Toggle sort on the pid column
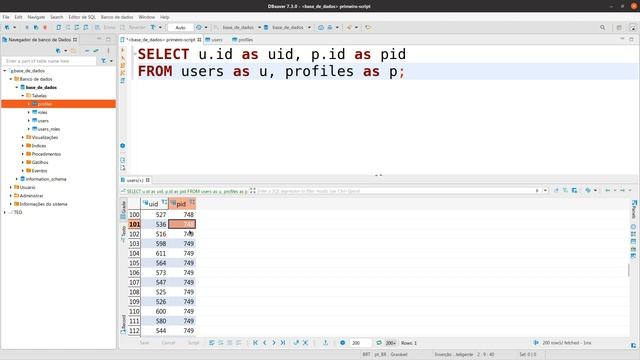 [192, 202]
